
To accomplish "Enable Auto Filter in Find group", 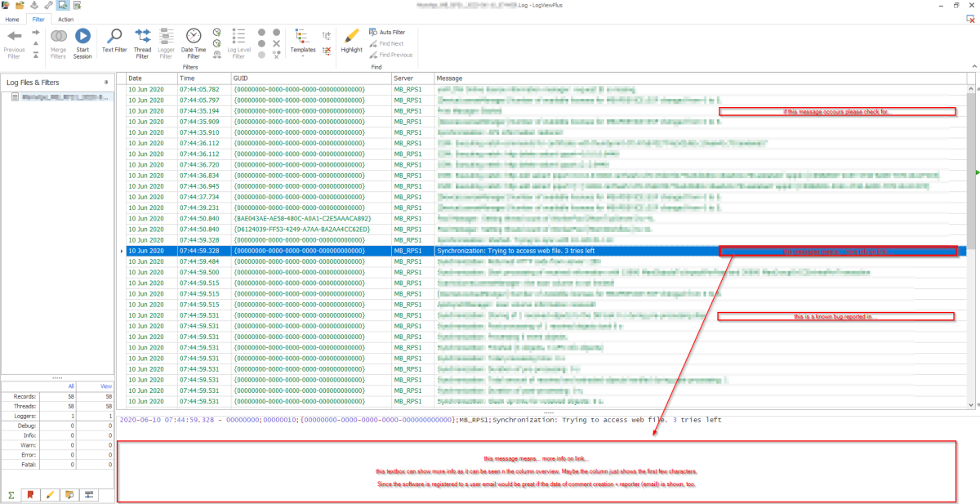I will point(387,32).
